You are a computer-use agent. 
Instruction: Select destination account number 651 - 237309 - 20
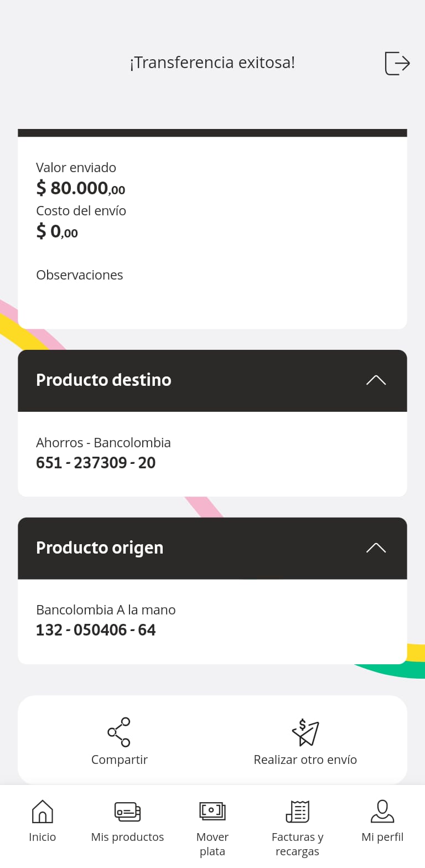click(x=96, y=463)
